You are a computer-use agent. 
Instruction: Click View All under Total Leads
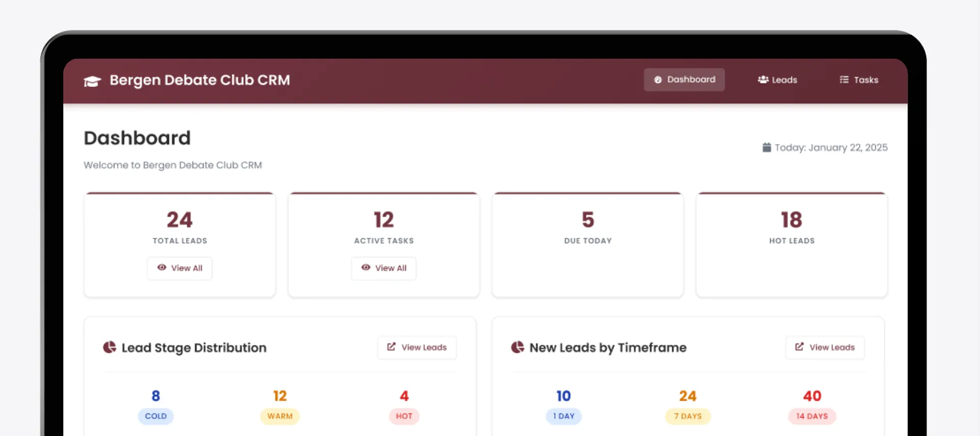[x=180, y=268]
